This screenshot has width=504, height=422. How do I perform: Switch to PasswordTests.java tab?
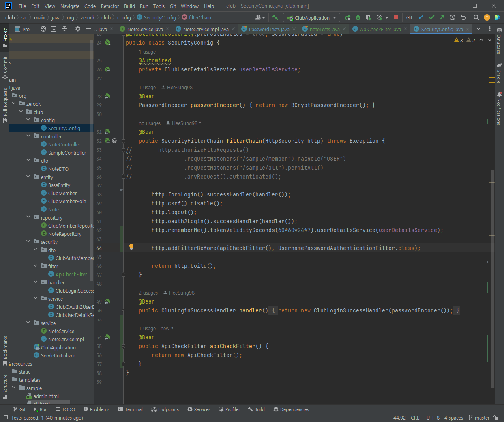point(268,29)
